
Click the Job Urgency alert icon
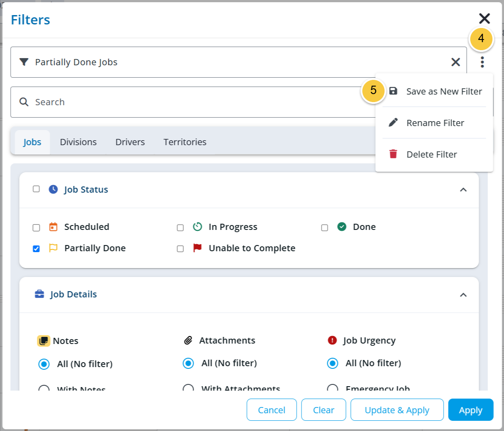click(332, 340)
